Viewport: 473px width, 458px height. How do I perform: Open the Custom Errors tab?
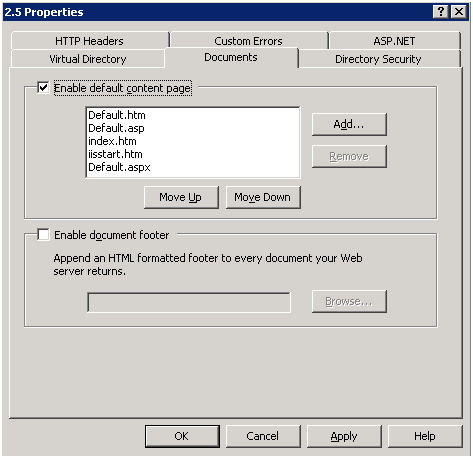[248, 41]
